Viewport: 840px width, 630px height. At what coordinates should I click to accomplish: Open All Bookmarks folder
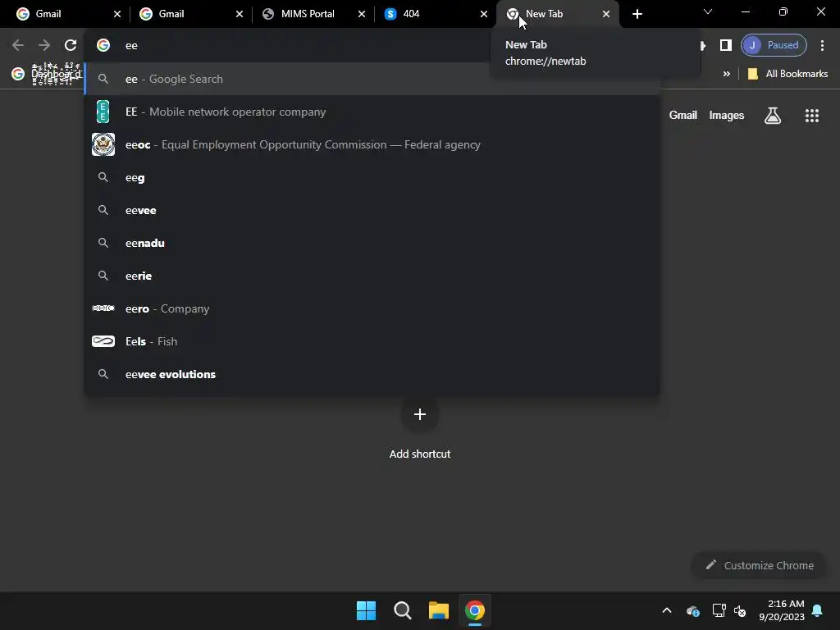click(x=787, y=74)
